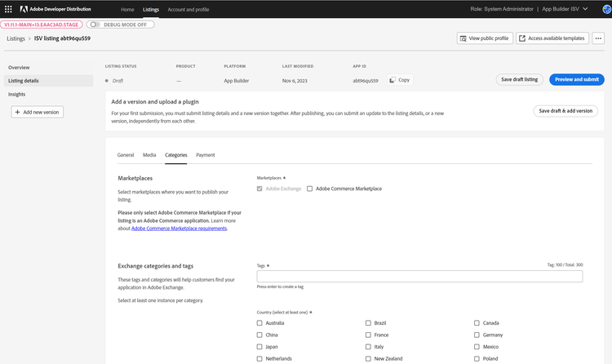This screenshot has width=612, height=364.
Task: Click Save draft listing button
Action: [x=519, y=79]
